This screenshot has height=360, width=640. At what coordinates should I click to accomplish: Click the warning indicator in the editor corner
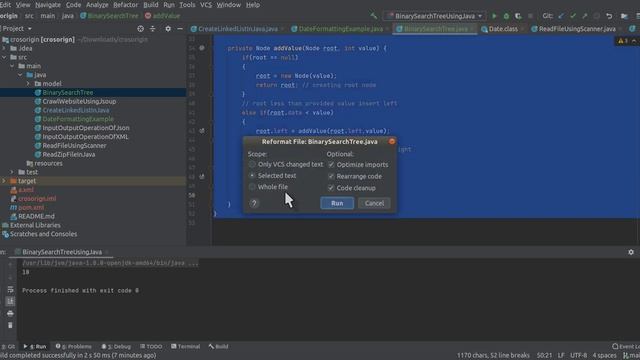click(x=622, y=41)
